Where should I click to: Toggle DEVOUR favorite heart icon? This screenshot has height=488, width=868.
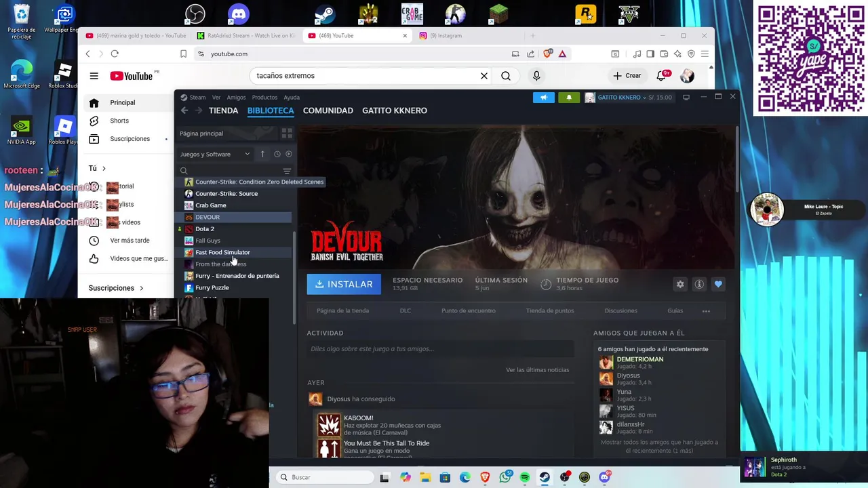(718, 285)
